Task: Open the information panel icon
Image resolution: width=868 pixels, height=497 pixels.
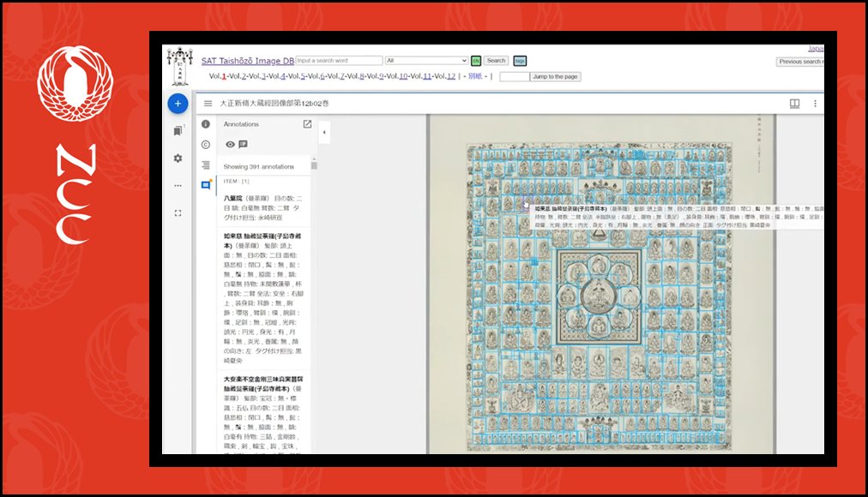Action: (206, 124)
